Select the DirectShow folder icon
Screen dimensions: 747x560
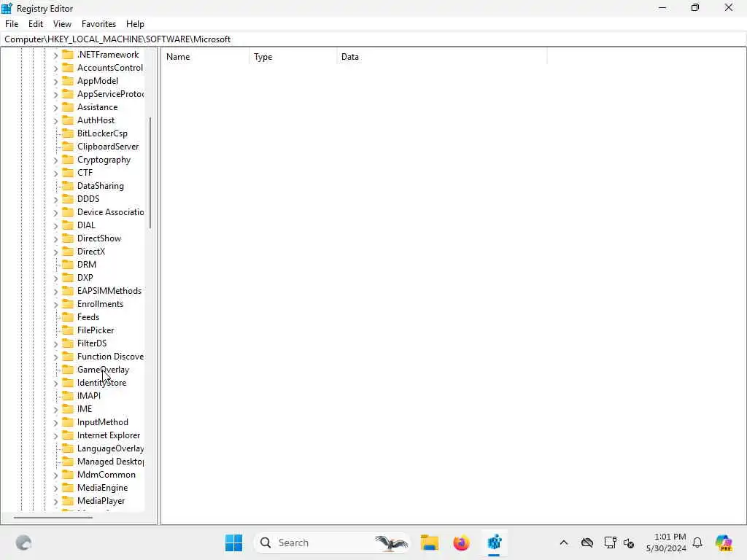(68, 238)
